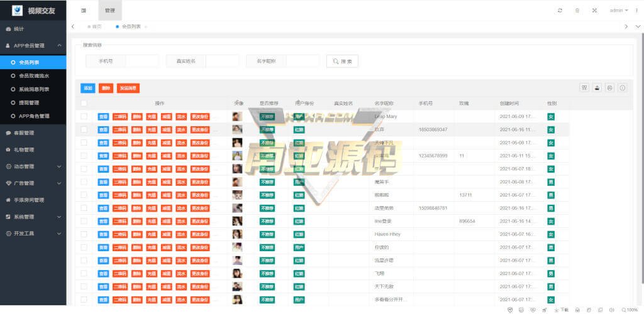Click the print icon above the table
The width and height of the screenshot is (644, 314).
click(609, 88)
